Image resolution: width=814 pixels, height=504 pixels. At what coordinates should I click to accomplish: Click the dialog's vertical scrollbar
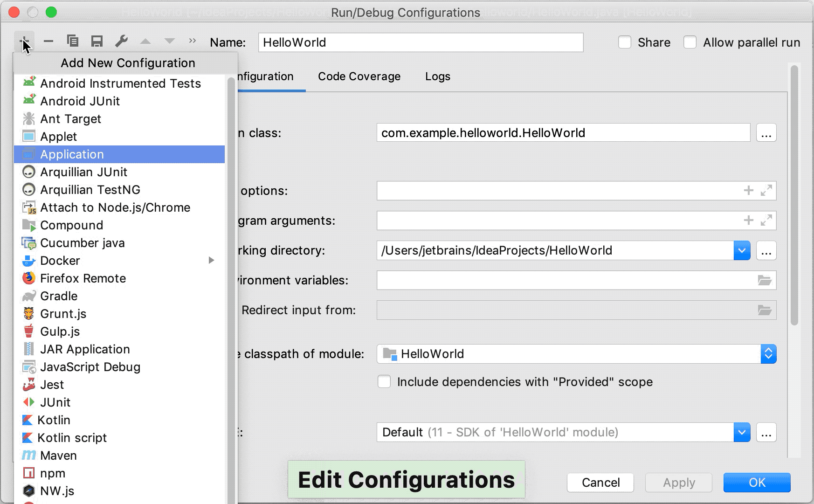coord(794,196)
